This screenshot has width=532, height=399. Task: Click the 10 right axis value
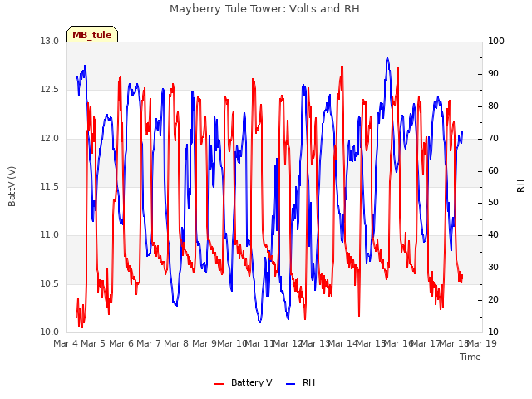pos(493,332)
